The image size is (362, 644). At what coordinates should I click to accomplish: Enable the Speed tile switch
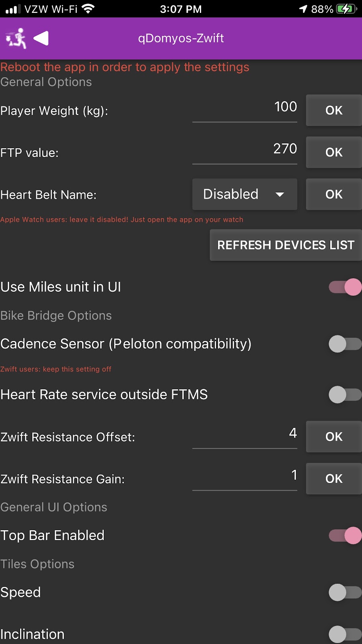point(345,592)
